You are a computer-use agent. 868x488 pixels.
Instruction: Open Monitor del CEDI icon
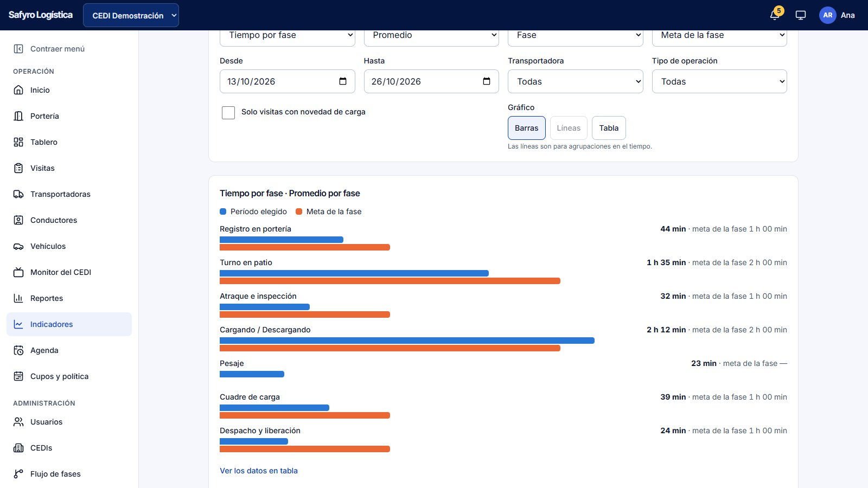coord(18,272)
